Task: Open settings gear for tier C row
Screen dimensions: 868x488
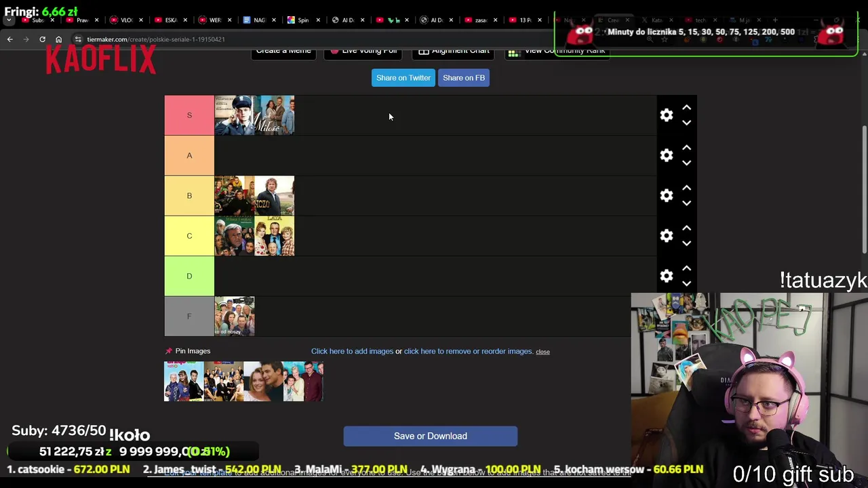Action: tap(667, 236)
